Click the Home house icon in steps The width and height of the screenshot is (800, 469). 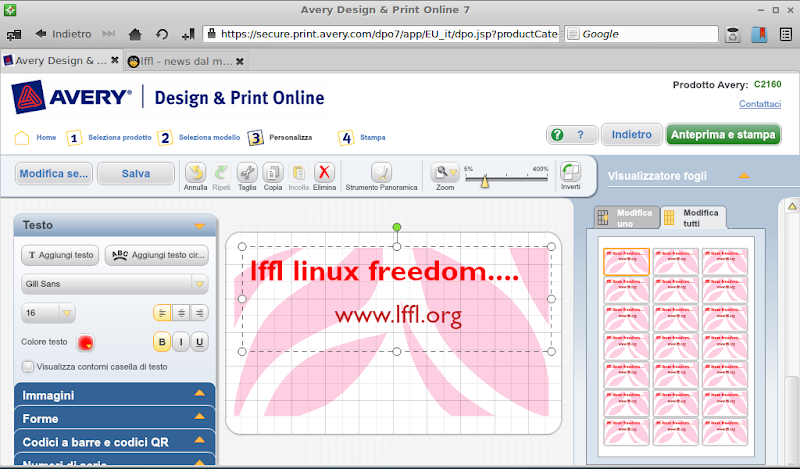tap(22, 138)
